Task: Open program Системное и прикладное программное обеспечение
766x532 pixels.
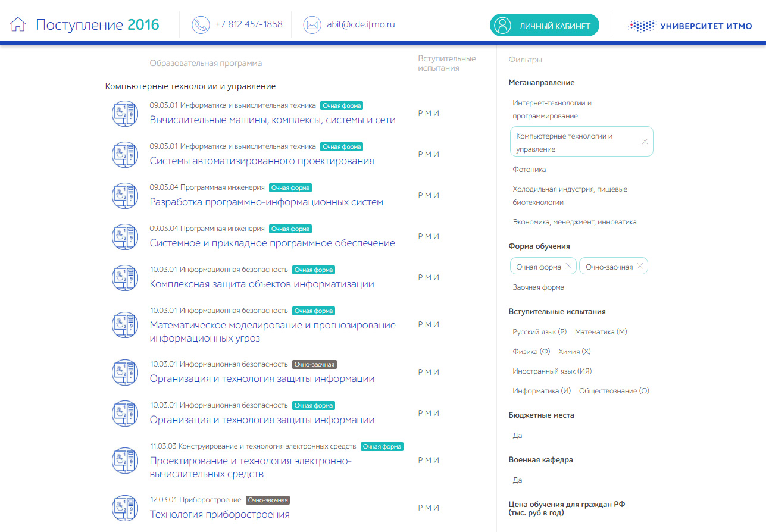Action: [x=273, y=243]
